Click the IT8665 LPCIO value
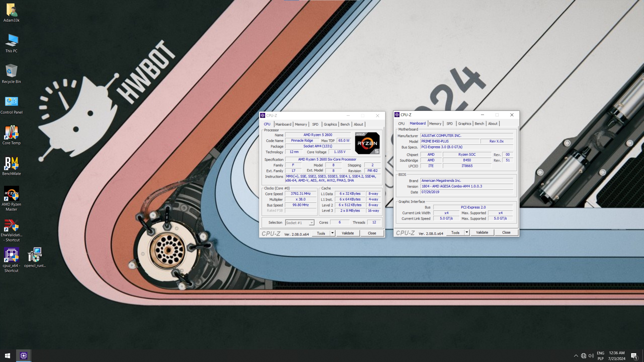Viewport: 644px width, 362px height. click(467, 166)
